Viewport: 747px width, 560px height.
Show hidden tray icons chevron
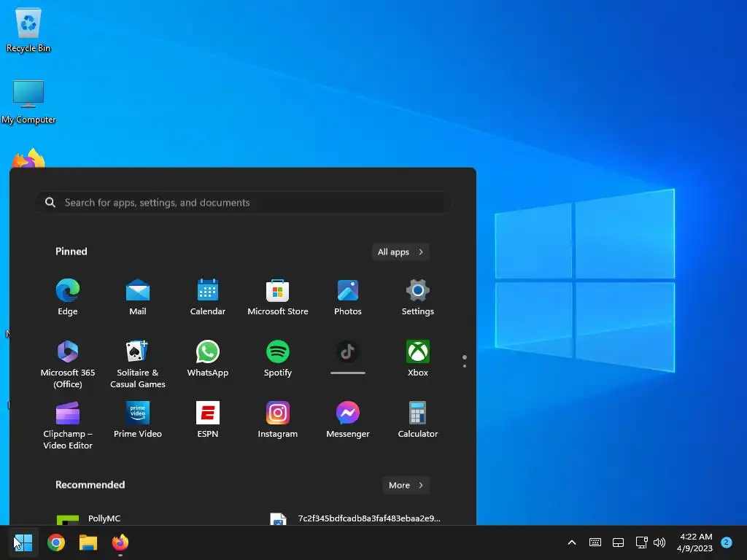pos(572,542)
